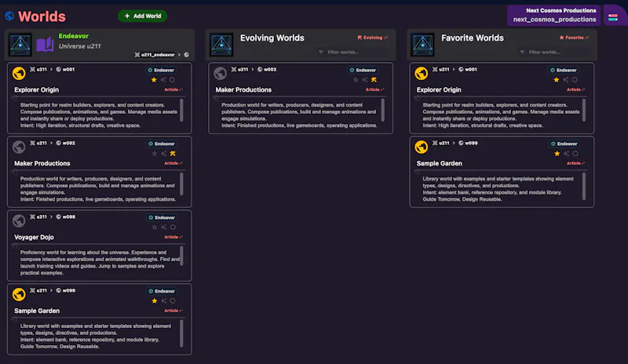Expand description toggle on Favorite Worlds Sample Garden

(417, 172)
